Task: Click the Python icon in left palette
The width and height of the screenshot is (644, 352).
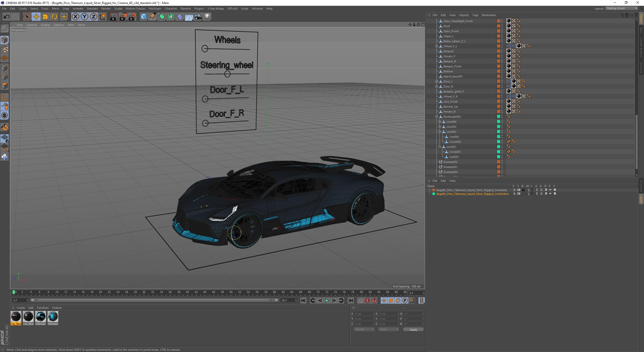Action: click(x=5, y=157)
